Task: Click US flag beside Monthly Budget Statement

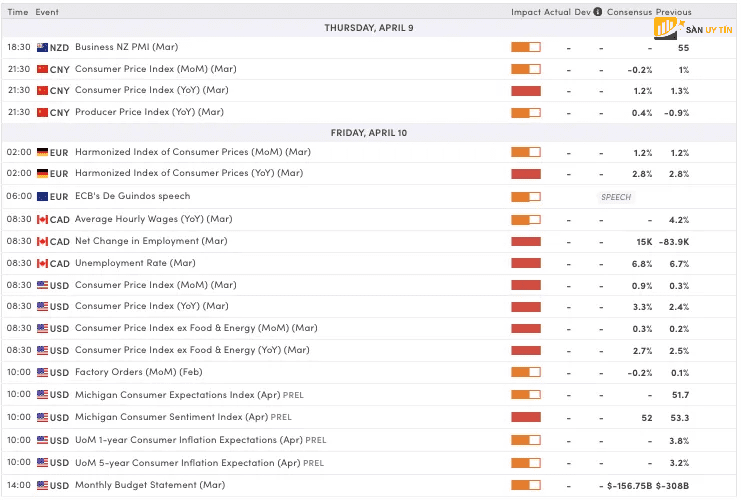Action: (x=42, y=485)
